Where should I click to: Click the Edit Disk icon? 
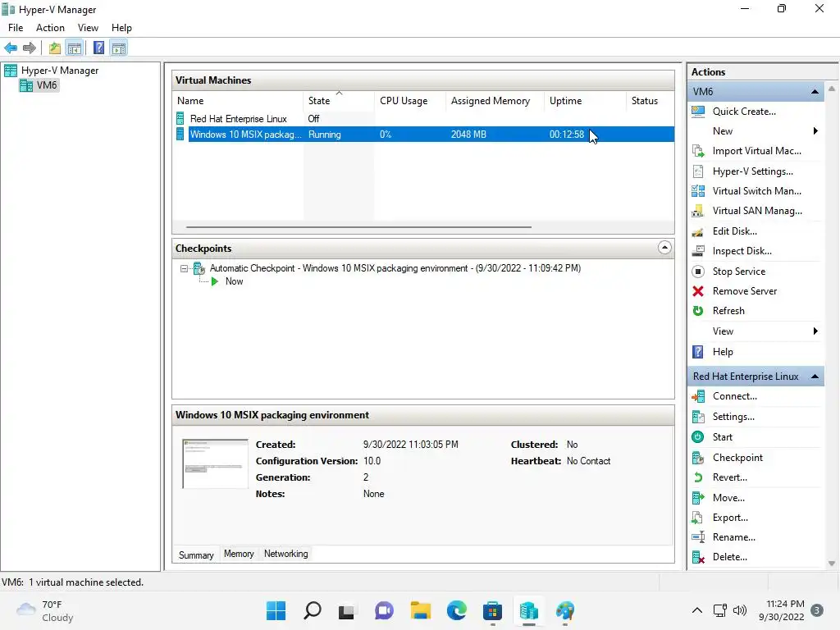(x=698, y=231)
